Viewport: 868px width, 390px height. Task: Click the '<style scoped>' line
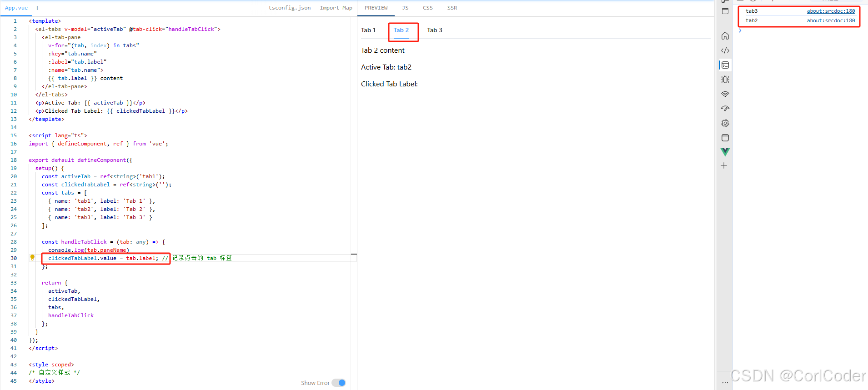pos(51,365)
